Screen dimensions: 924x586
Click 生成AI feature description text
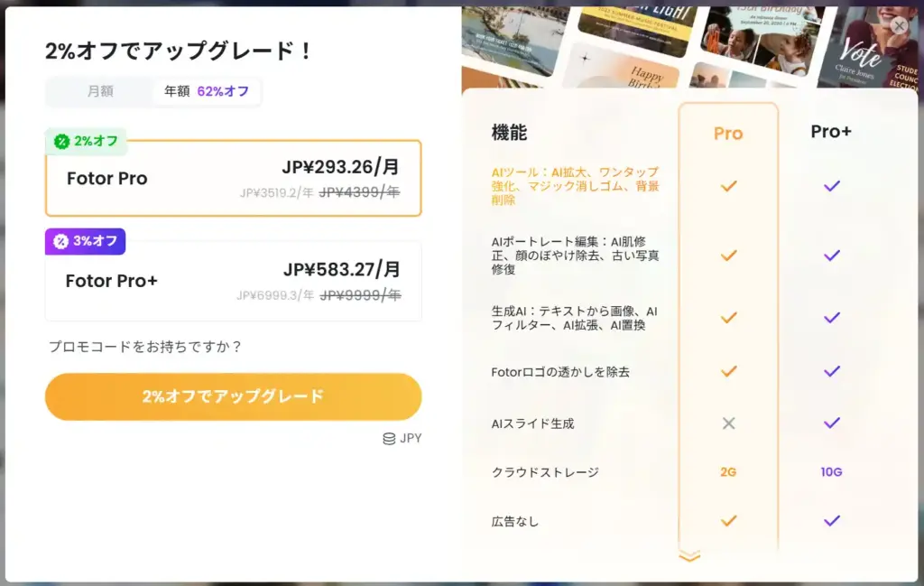click(575, 318)
